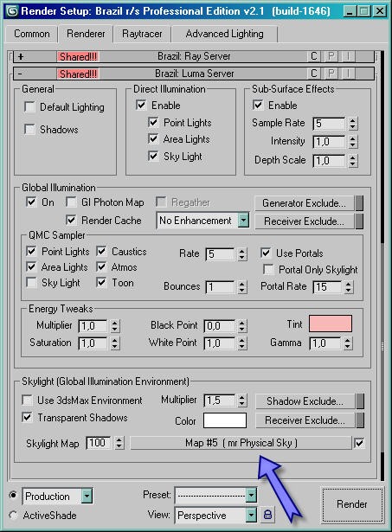Switch to the Renderer tab
Viewport: 392px width, 532px height.
click(x=86, y=34)
